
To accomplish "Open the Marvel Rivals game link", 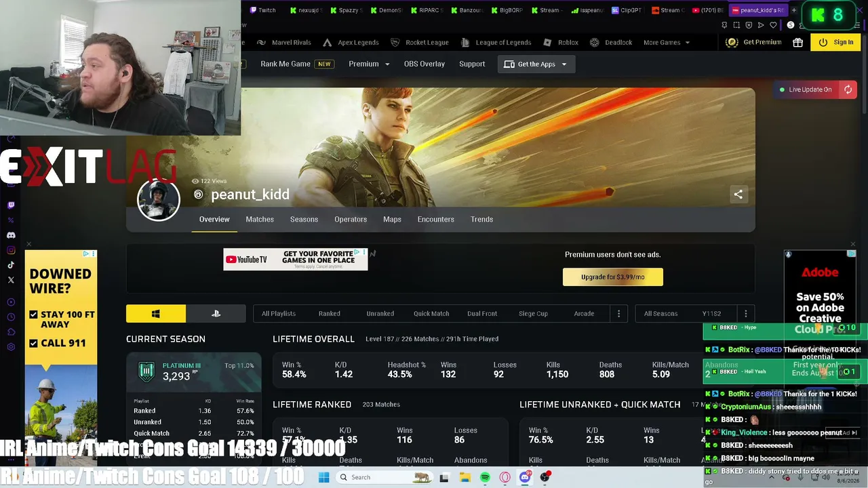I will coord(284,42).
